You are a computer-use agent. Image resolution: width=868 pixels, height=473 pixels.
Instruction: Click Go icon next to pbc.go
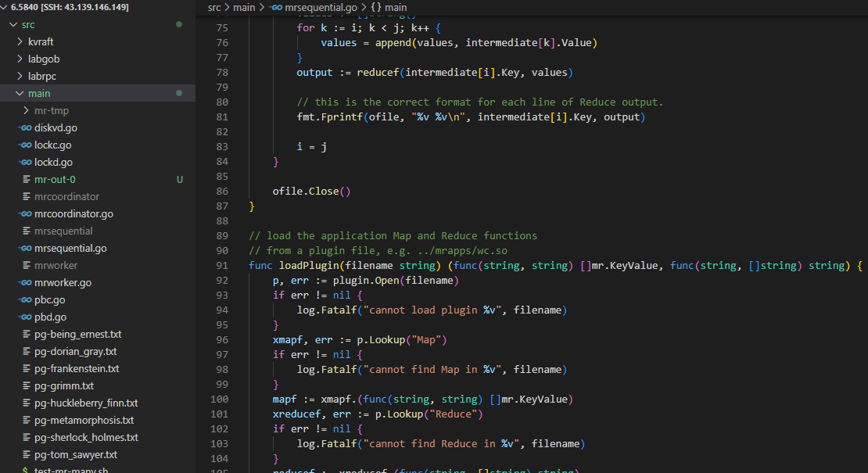26,300
